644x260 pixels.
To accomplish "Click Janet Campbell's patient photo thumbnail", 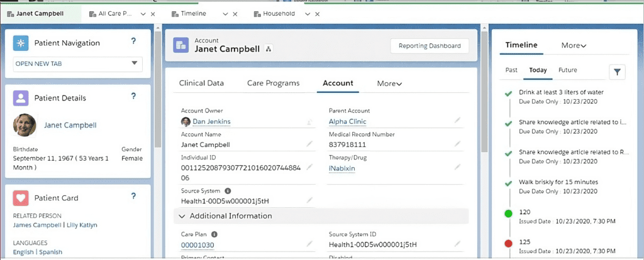I will 25,125.
